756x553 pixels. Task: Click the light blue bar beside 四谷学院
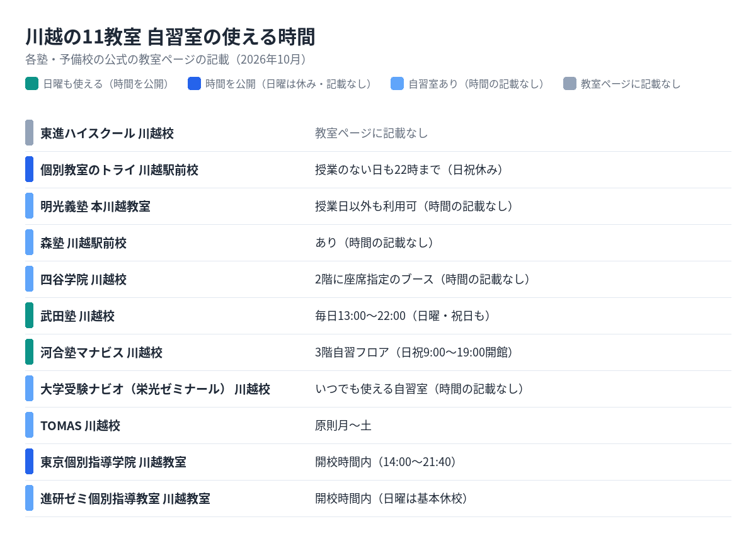tap(29, 279)
